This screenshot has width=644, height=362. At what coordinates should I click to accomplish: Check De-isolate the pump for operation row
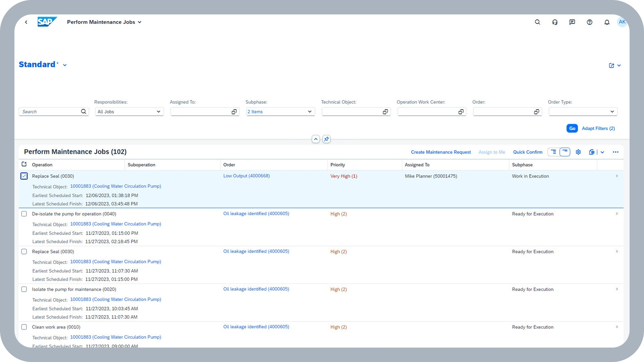tap(24, 214)
